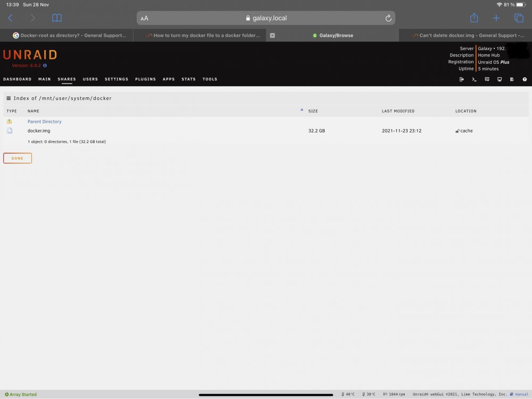532x399 pixels.
Task: Click the 2021-11-23 23:12 date
Action: (x=401, y=131)
